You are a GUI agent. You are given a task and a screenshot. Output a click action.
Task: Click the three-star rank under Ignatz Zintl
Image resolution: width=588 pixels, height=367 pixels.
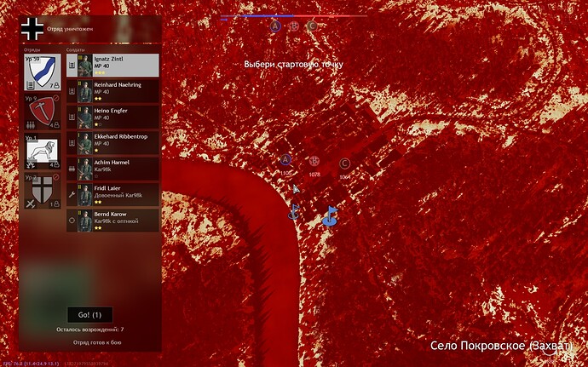100,72
